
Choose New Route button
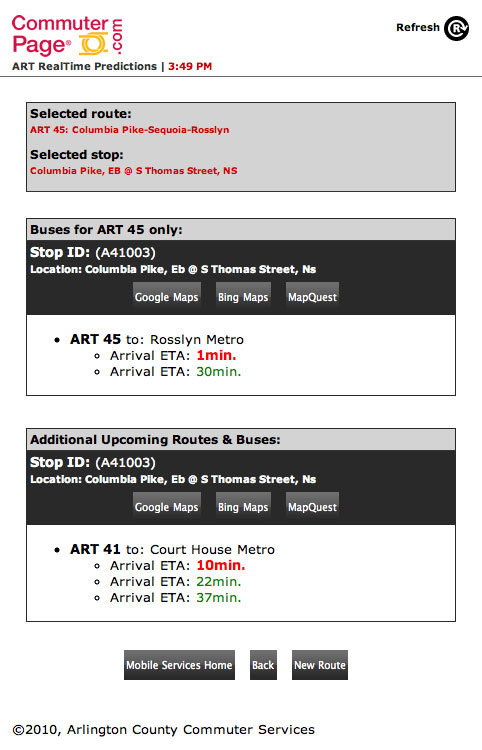pyautogui.click(x=320, y=665)
